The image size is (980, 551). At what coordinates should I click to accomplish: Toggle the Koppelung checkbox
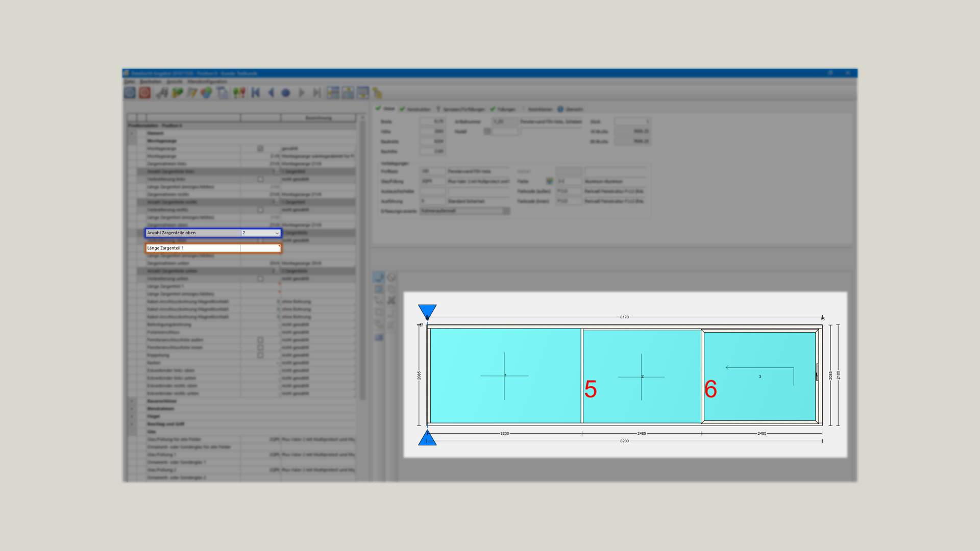click(x=260, y=355)
